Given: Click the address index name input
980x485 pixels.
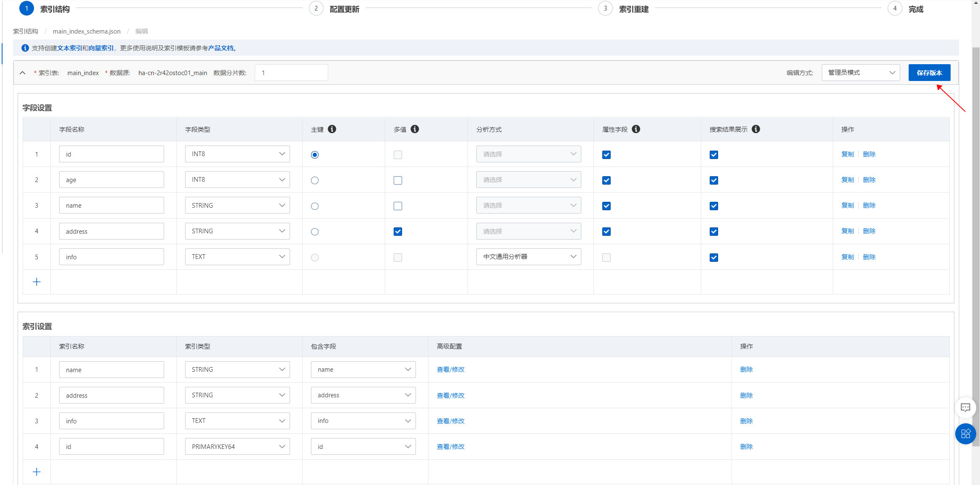Looking at the screenshot, I should (x=112, y=395).
